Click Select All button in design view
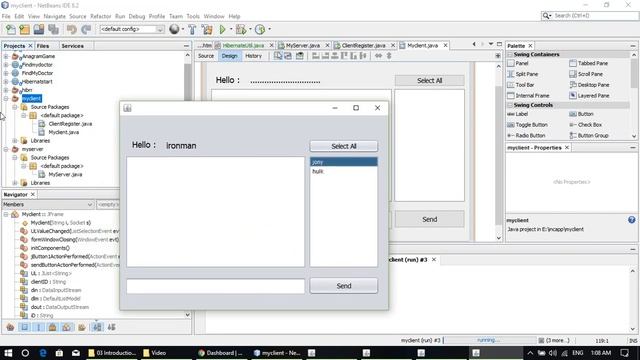Viewport: 640px width, 360px height. pyautogui.click(x=429, y=80)
